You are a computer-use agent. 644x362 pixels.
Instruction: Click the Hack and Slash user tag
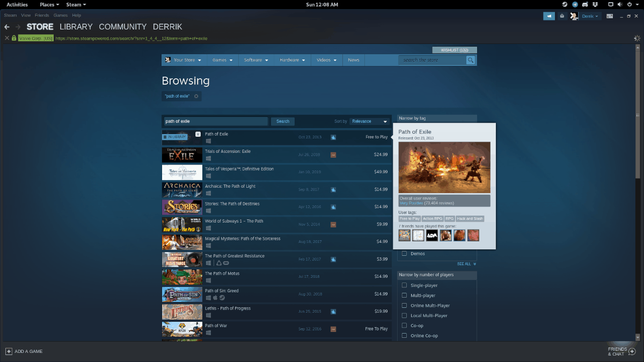click(470, 219)
